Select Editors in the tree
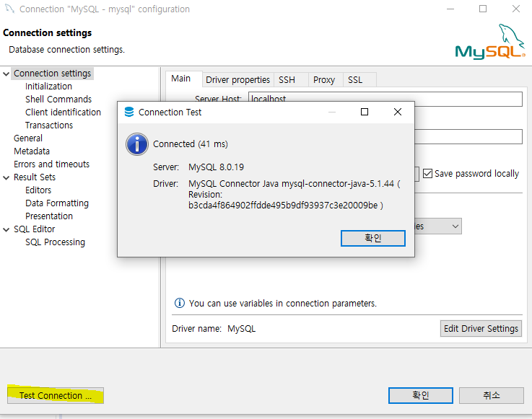The image size is (532, 419). pos(38,190)
